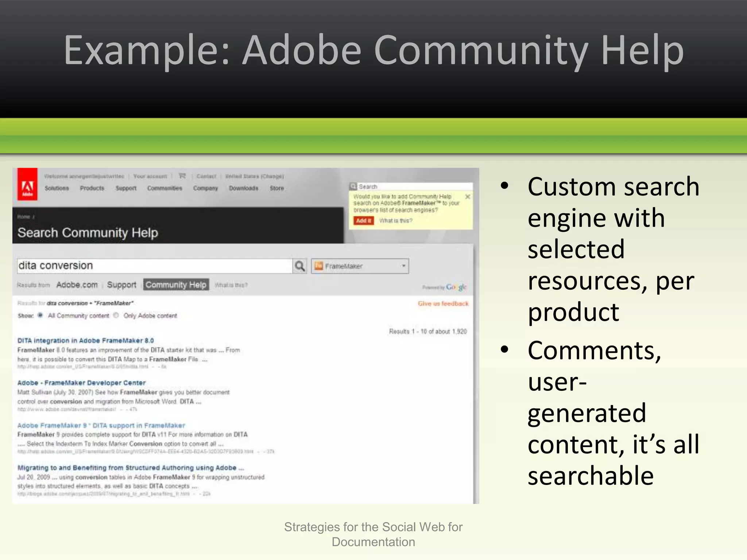Switch results to Support tab
Image resolution: width=747 pixels, height=560 pixels.
pyautogui.click(x=121, y=285)
